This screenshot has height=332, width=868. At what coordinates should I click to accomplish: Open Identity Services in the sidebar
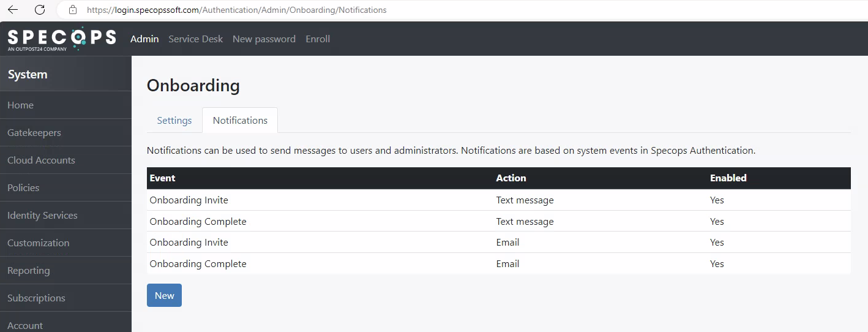coord(65,215)
